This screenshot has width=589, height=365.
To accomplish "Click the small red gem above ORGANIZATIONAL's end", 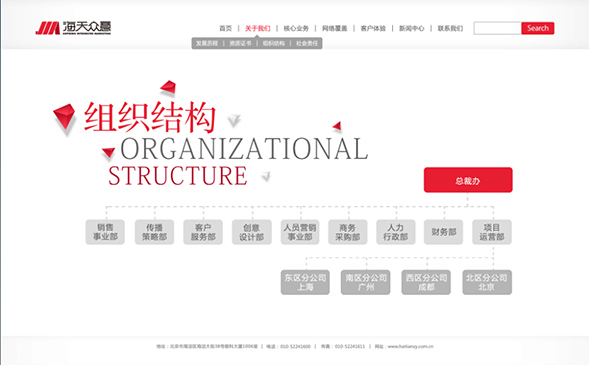I will click(337, 126).
